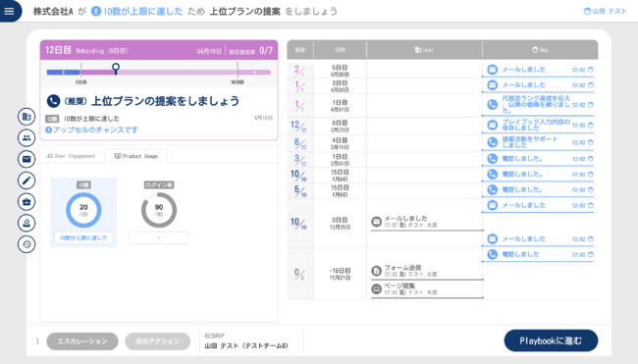Viewport: 638px width, 364px height.
Task: Click the 12日目 Onboarding header label
Action: (86, 50)
